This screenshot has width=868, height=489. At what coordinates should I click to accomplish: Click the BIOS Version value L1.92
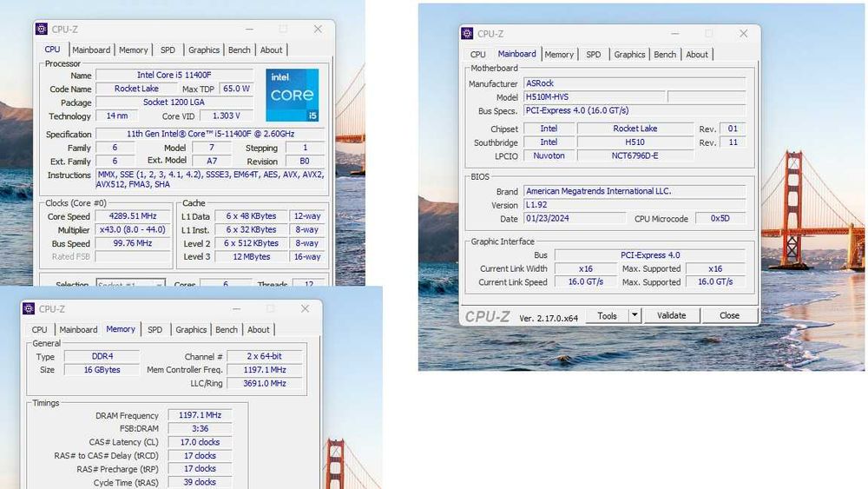[635, 205]
